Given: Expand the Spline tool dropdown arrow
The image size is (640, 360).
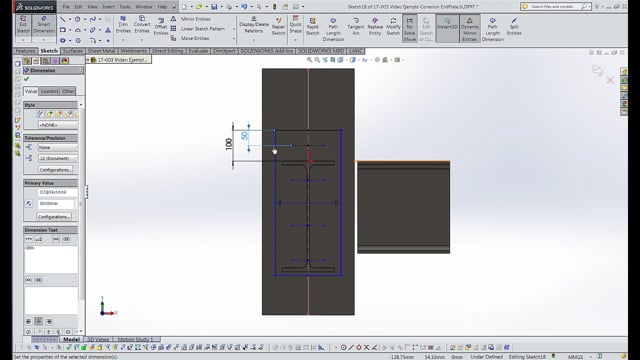Looking at the screenshot, I should click(100, 19).
